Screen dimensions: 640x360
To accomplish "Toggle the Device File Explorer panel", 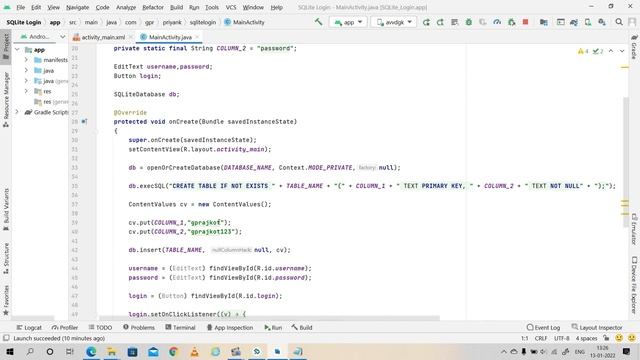I will (634, 285).
